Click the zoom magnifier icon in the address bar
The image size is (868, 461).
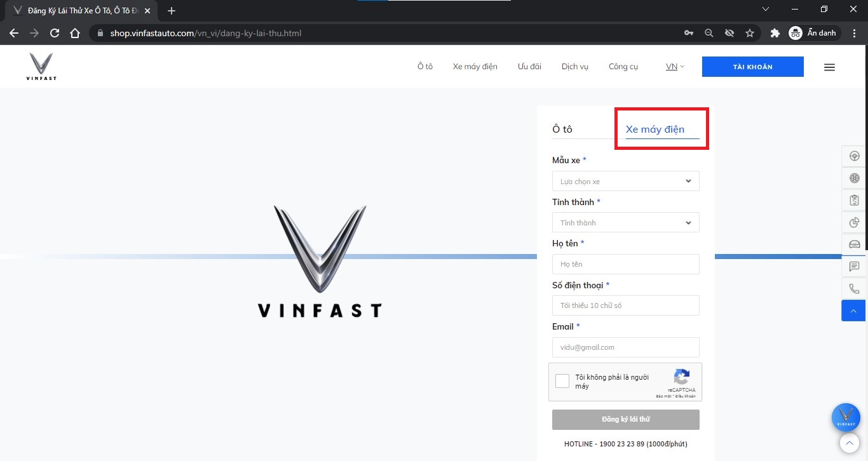709,33
